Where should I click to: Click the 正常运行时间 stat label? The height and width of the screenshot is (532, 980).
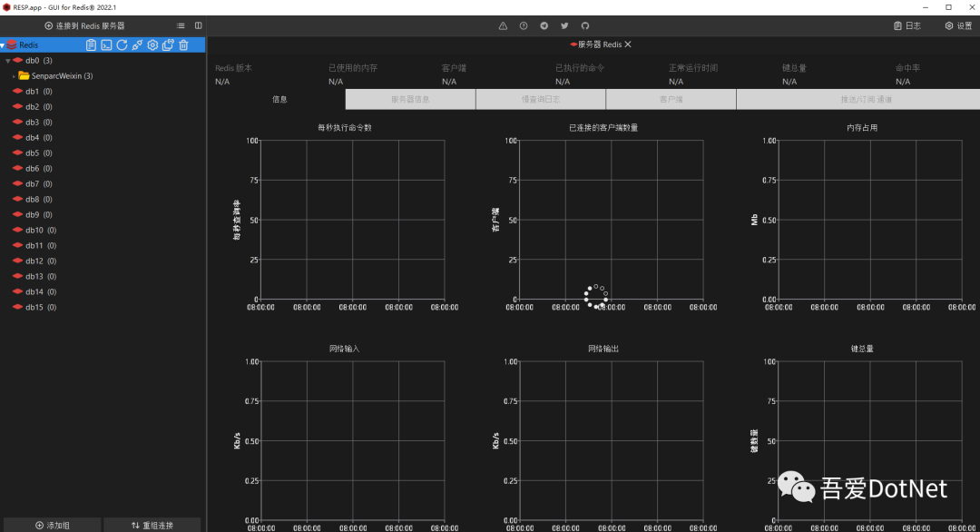pyautogui.click(x=693, y=68)
